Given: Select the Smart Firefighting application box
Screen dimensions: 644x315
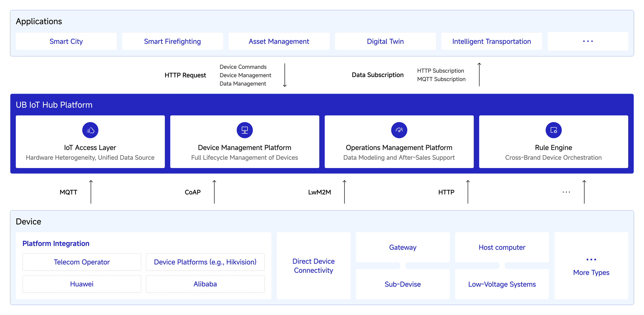Looking at the screenshot, I should tap(172, 41).
